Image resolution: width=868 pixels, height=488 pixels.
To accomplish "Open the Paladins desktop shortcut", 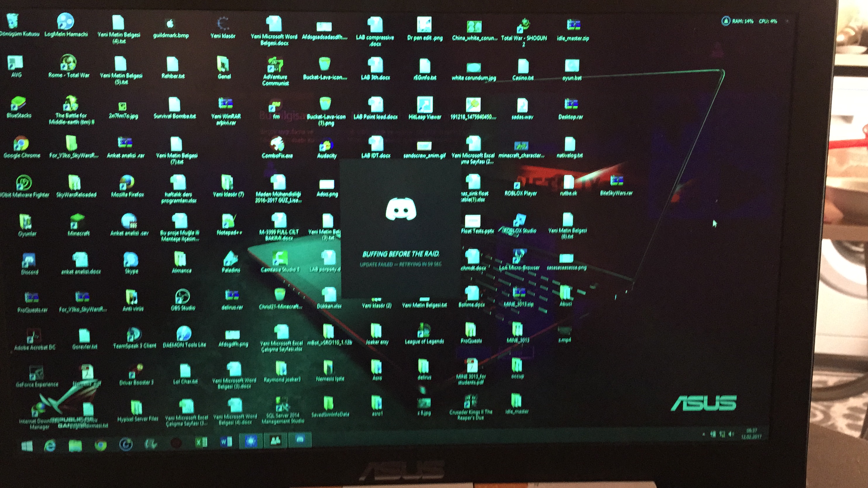I will coord(231,262).
